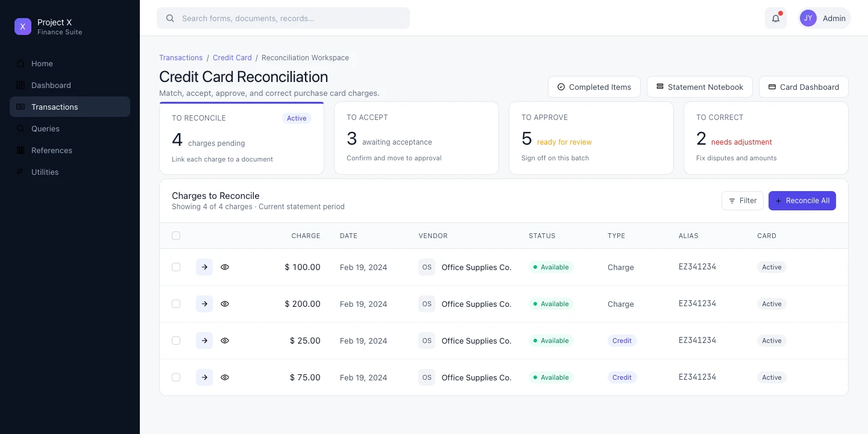Open Utilities in sidebar
The image size is (868, 434).
click(x=70, y=172)
